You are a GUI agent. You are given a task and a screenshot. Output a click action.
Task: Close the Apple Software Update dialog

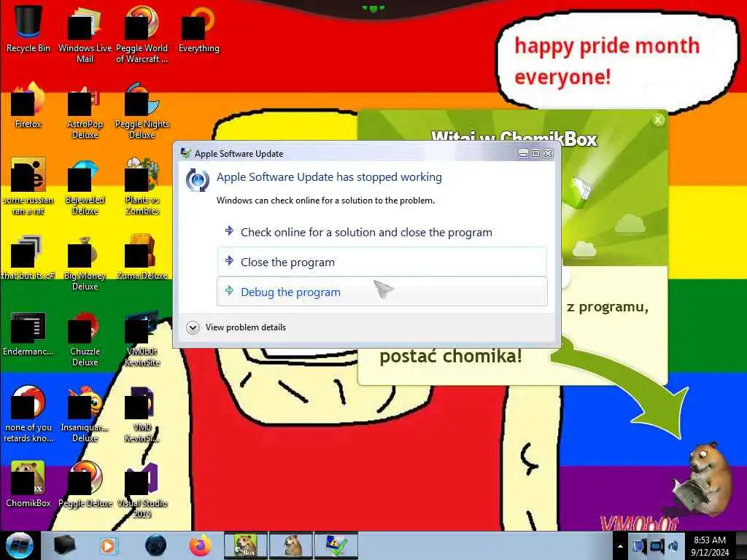tap(549, 153)
